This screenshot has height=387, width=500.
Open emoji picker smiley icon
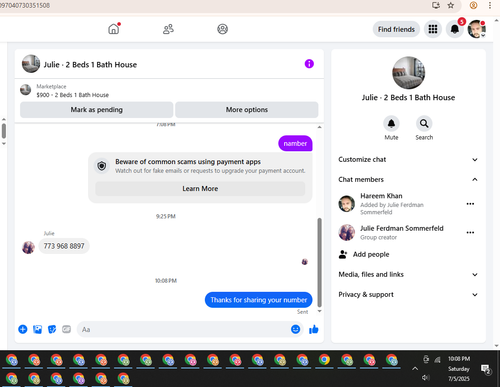[295, 329]
